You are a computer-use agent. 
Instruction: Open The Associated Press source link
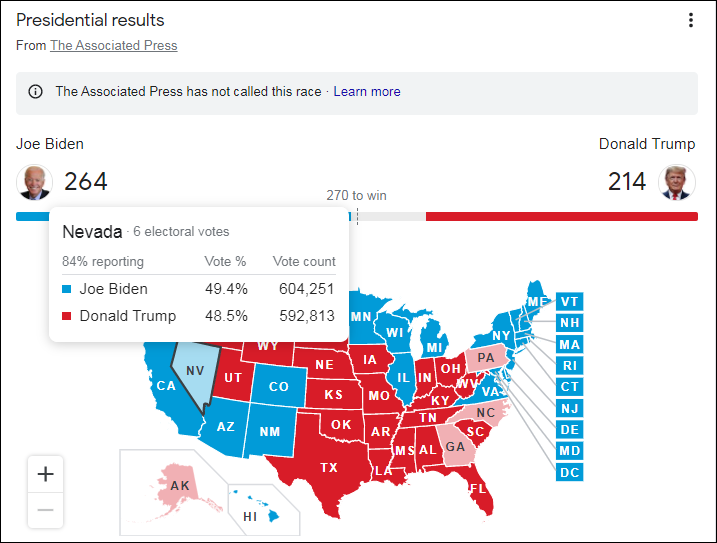[x=113, y=45]
